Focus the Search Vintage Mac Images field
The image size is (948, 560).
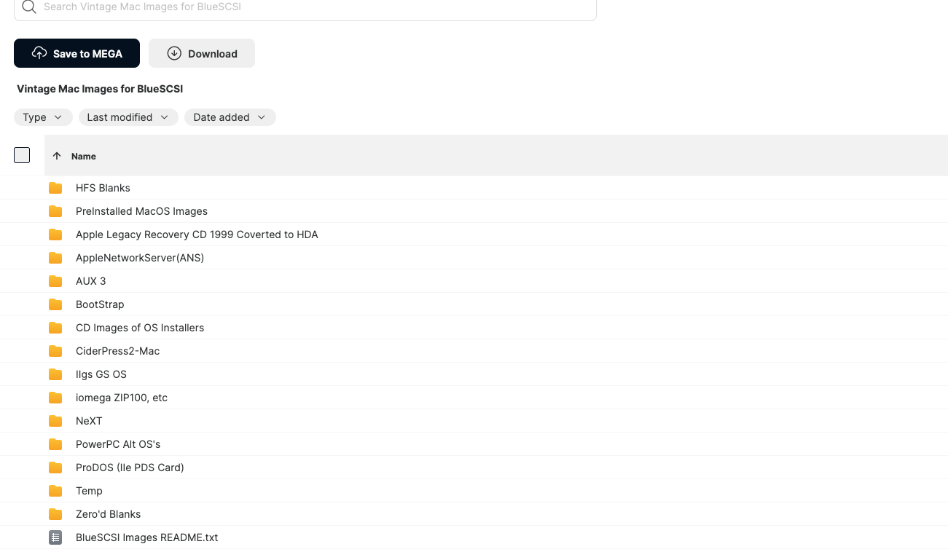[305, 7]
